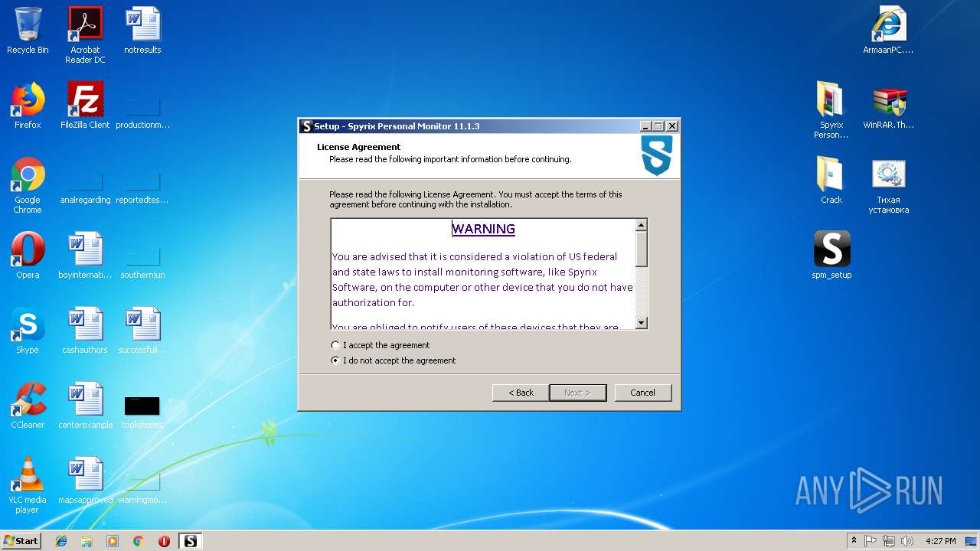The image size is (980, 551).
Task: Open the successfull... Word document
Action: point(142,331)
